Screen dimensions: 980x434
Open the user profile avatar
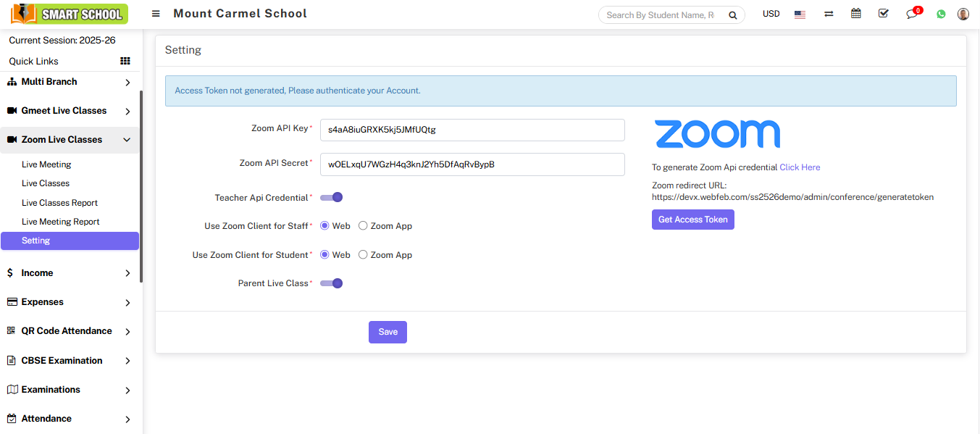tap(963, 14)
